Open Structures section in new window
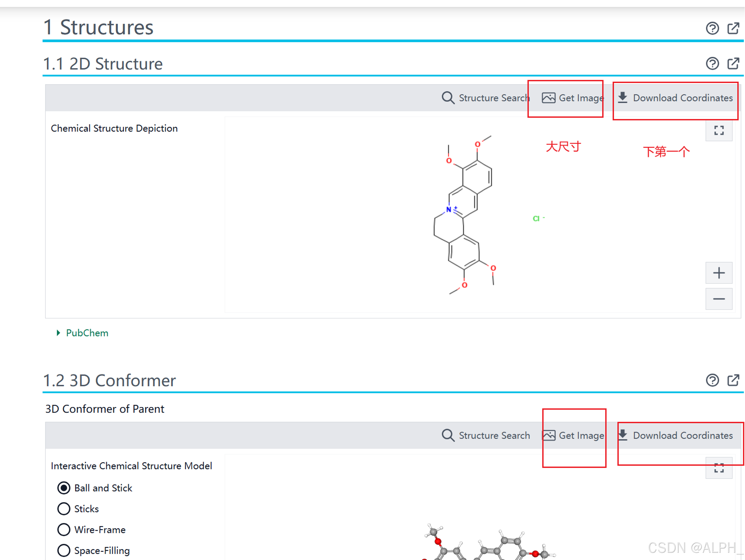Screen dimensions: 745x560 [733, 28]
